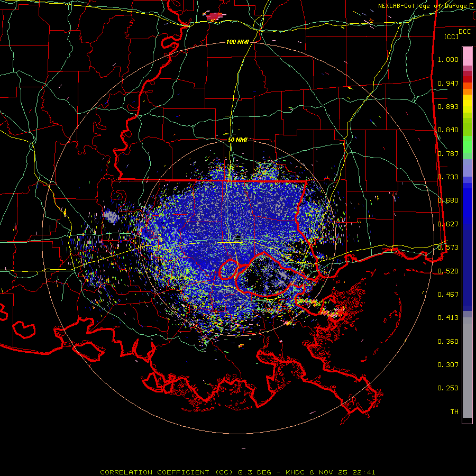Select the 0.947 scale value
The height and width of the screenshot is (476, 476).
click(448, 83)
